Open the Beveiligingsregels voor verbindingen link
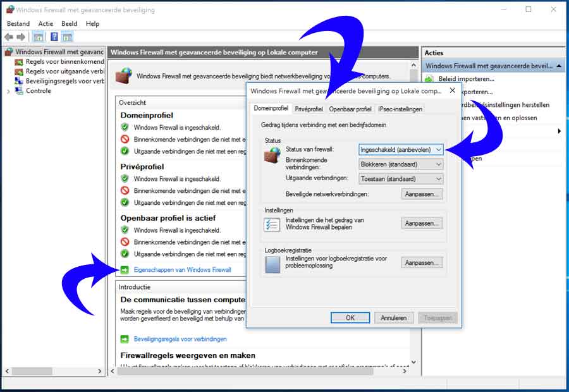 pyautogui.click(x=180, y=339)
